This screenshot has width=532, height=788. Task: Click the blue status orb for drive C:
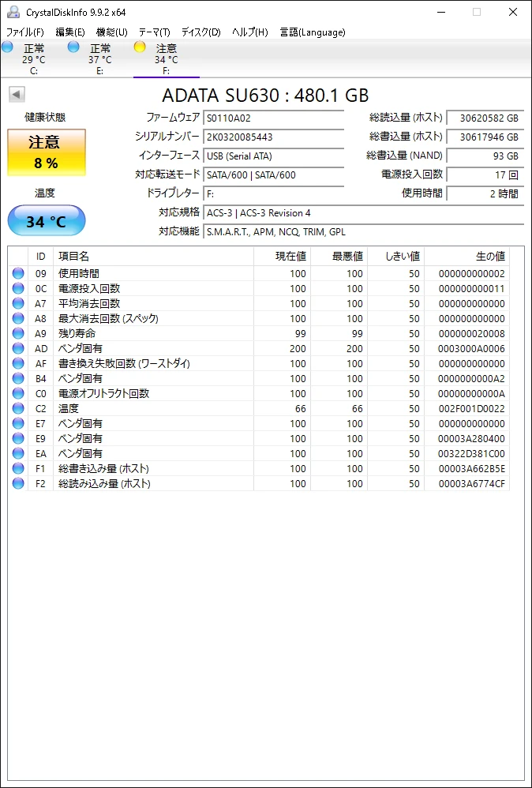[8, 47]
